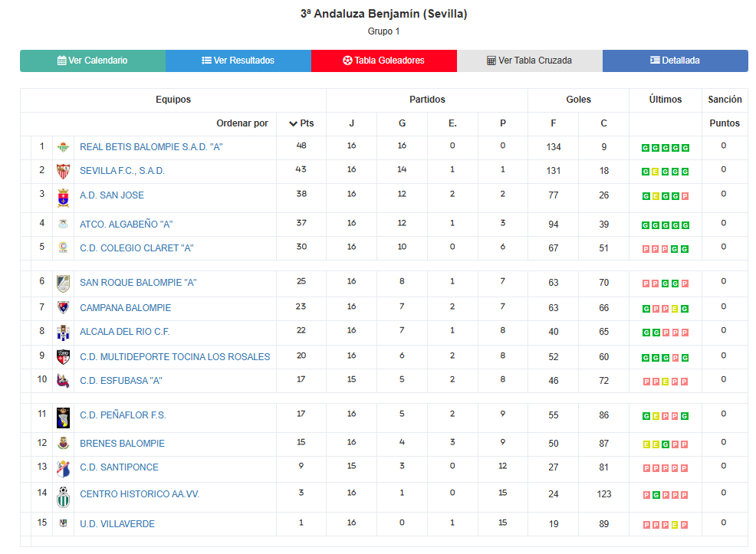This screenshot has width=756, height=554.
Task: Click the Atco. Algabeño crest icon
Action: [x=63, y=224]
